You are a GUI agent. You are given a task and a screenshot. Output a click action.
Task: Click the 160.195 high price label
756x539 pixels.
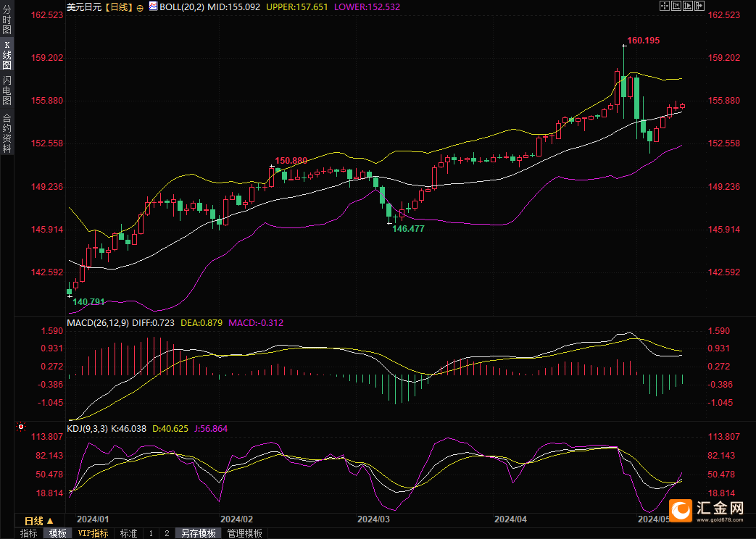click(x=643, y=41)
